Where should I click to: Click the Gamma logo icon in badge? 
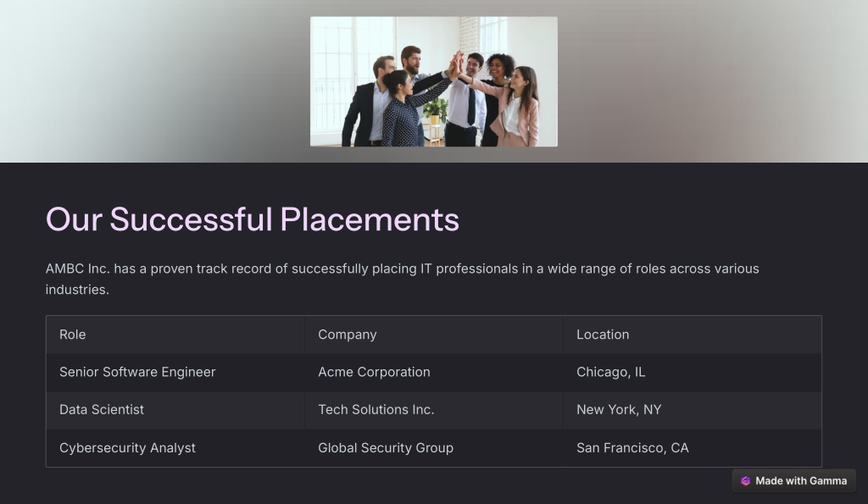[x=745, y=481]
